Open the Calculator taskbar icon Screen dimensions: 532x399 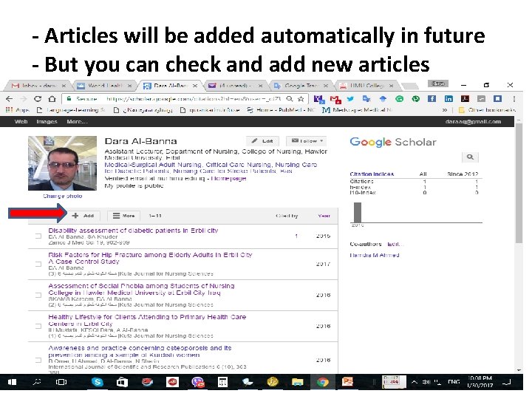(x=222, y=382)
